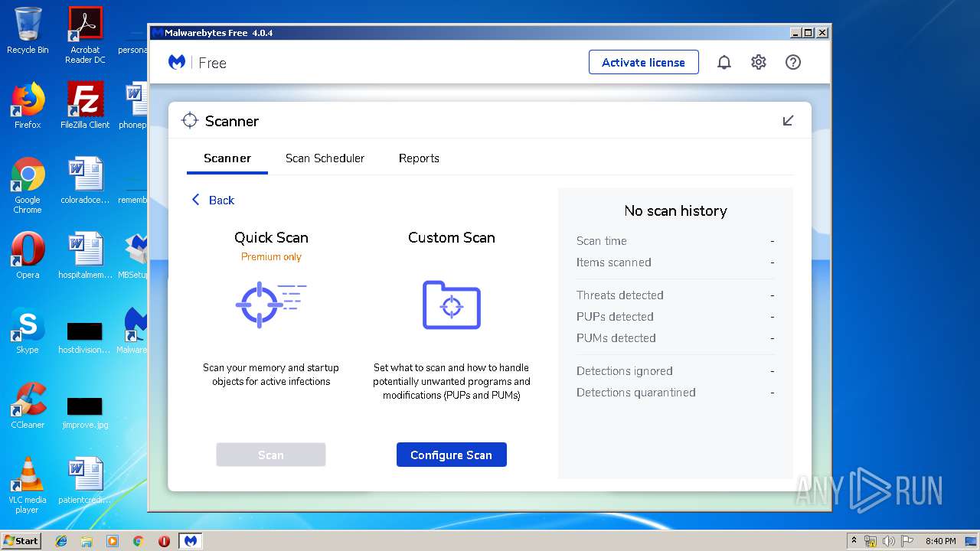Open FileZilla Client desktop shortcut
980x551 pixels.
click(85, 106)
